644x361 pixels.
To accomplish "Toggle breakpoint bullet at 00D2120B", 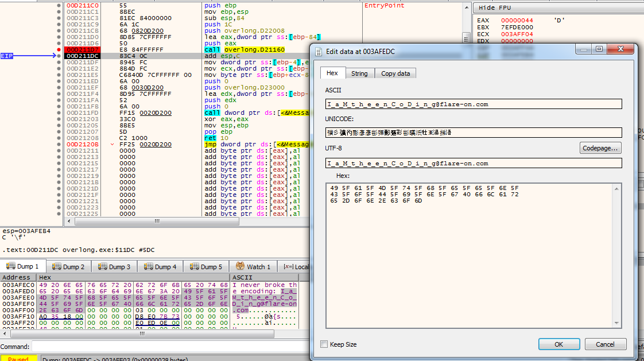I will [59, 145].
